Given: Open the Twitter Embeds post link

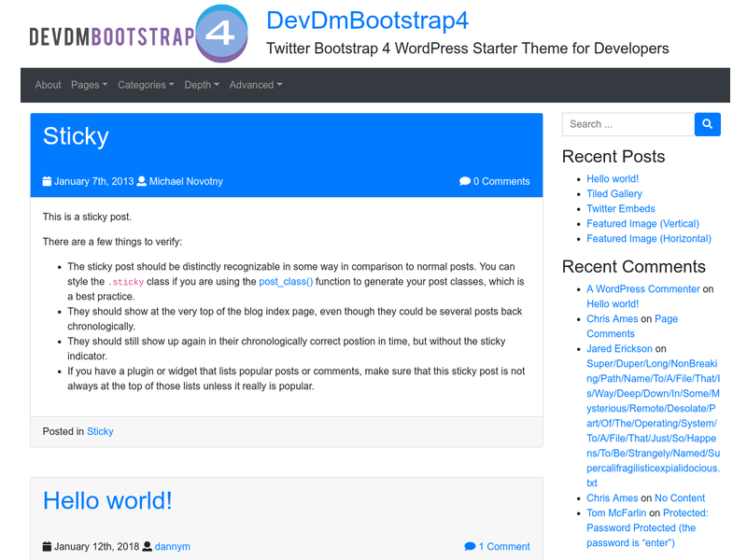Looking at the screenshot, I should [x=620, y=208].
